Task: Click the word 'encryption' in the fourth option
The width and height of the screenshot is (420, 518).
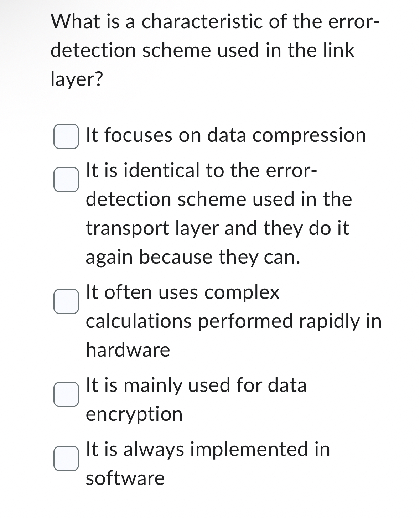Action: pos(134,414)
